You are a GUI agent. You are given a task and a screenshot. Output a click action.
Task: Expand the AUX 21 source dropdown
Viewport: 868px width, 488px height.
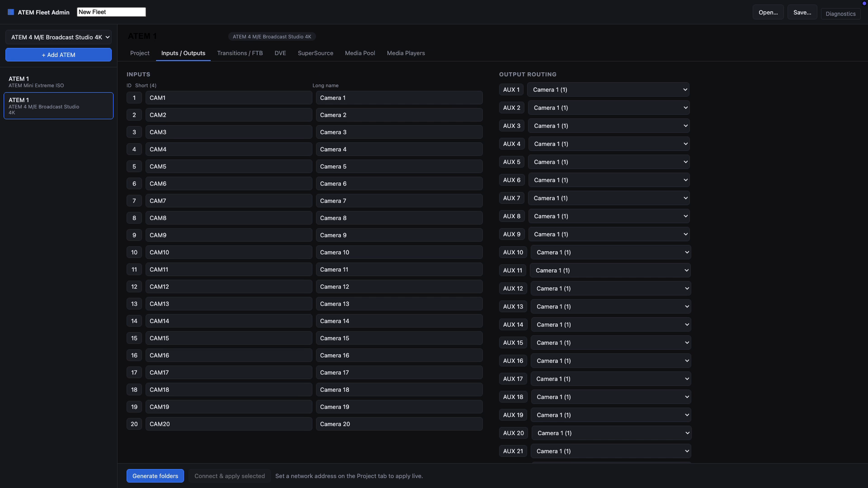tap(610, 451)
